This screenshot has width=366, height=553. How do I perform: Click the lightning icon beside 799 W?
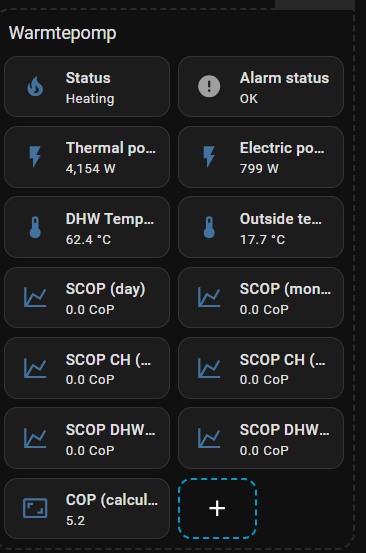point(209,156)
